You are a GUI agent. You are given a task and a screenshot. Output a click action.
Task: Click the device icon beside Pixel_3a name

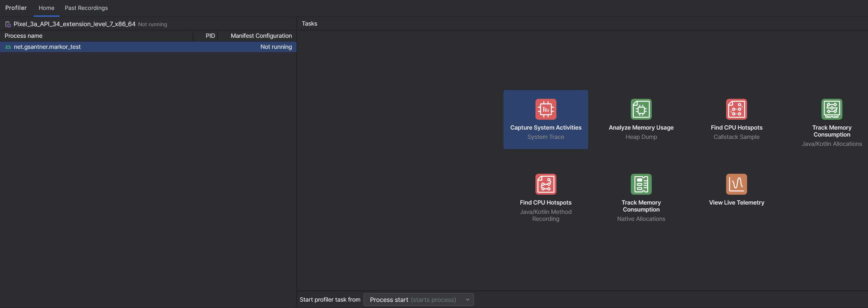click(x=8, y=24)
